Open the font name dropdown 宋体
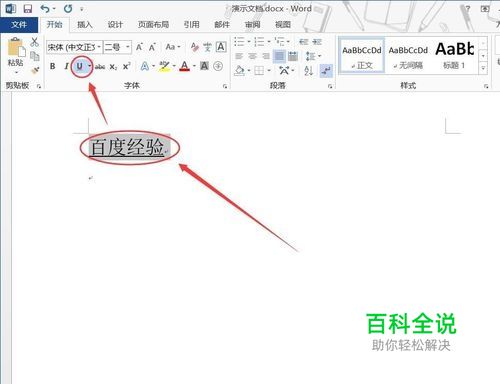The height and width of the screenshot is (384, 500). 74,47
